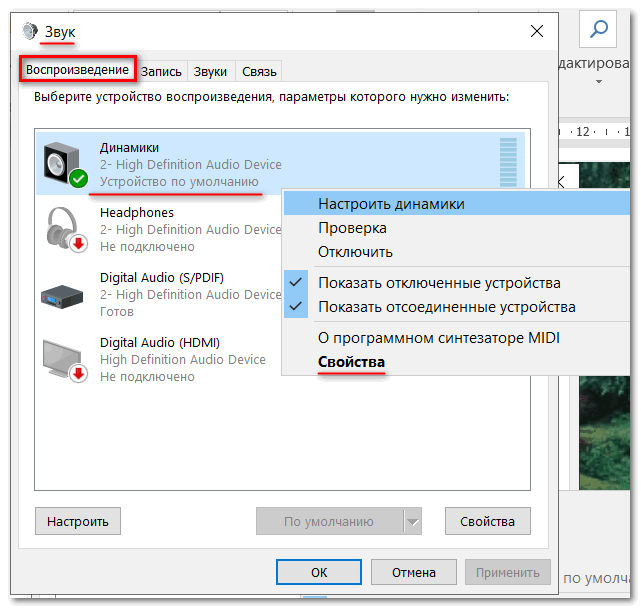This screenshot has width=641, height=609.
Task: Click Не подключено status under Headphones
Action: [x=147, y=246]
